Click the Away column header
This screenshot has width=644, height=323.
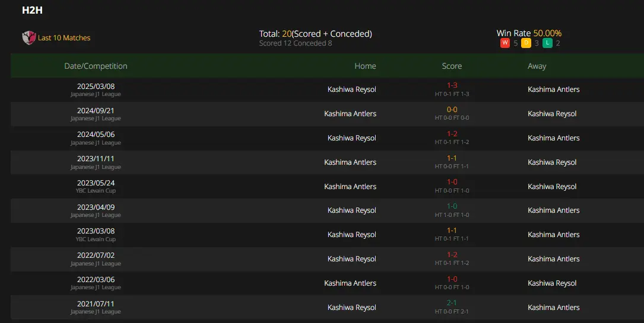pos(537,66)
